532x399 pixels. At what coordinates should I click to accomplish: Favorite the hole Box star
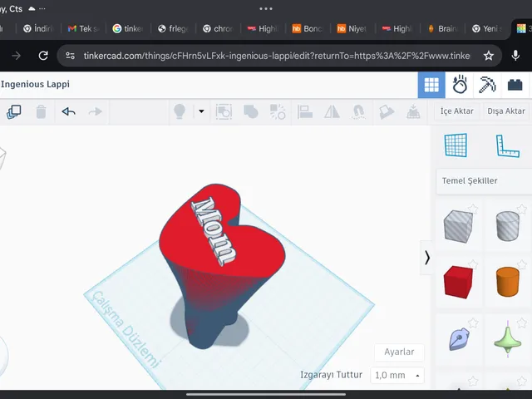click(x=473, y=209)
